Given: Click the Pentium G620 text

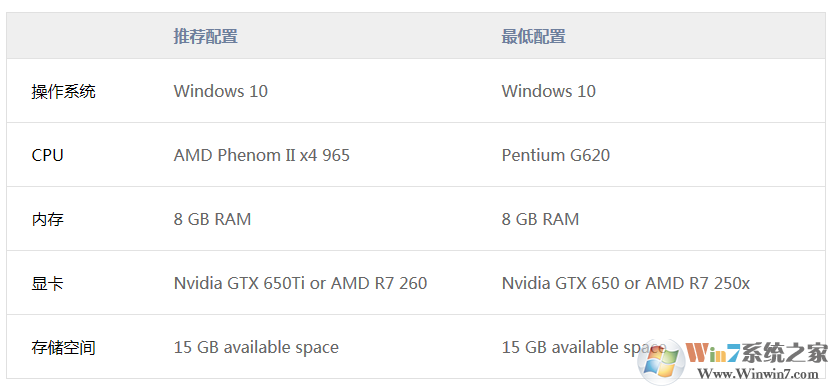Looking at the screenshot, I should 555,155.
